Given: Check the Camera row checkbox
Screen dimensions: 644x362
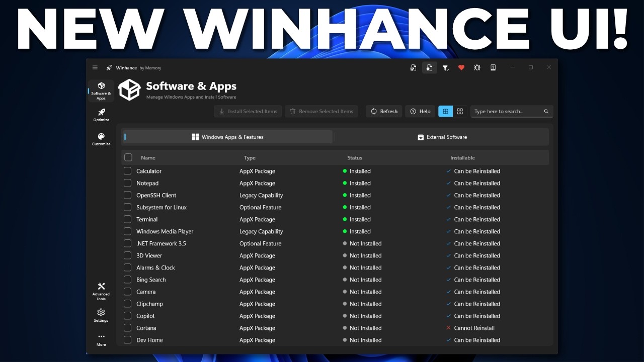Looking at the screenshot, I should pyautogui.click(x=127, y=292).
